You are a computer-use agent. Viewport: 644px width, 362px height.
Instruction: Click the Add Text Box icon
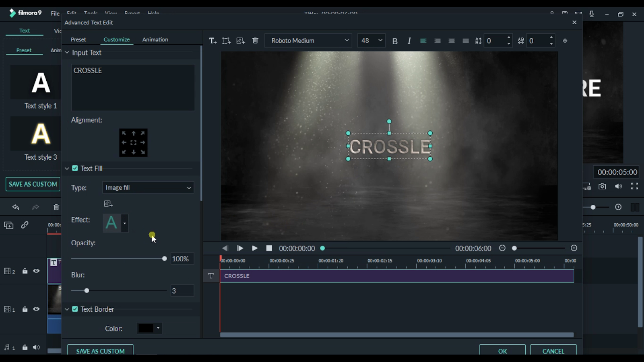click(x=226, y=40)
